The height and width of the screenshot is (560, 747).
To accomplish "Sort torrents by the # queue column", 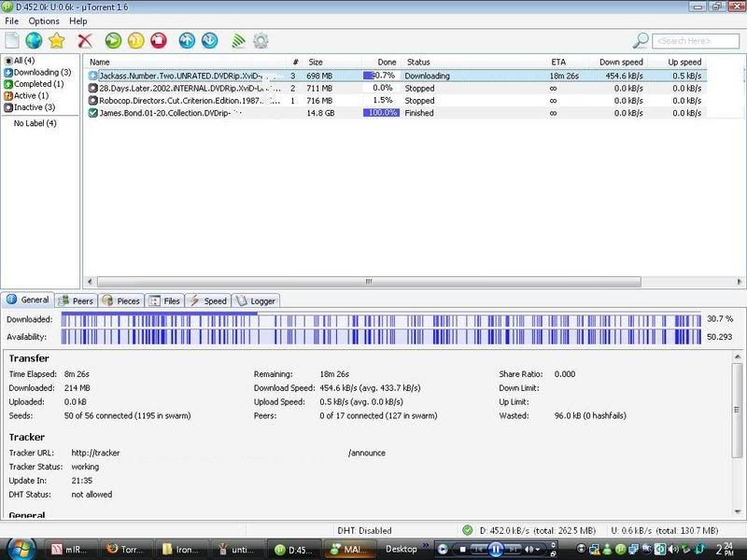I will coord(296,62).
